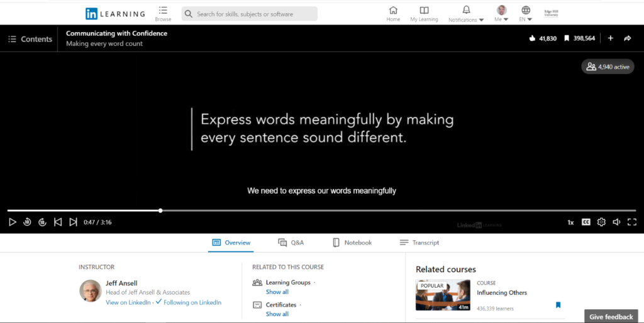
Task: Click the video progress slider handle
Action: tap(160, 211)
